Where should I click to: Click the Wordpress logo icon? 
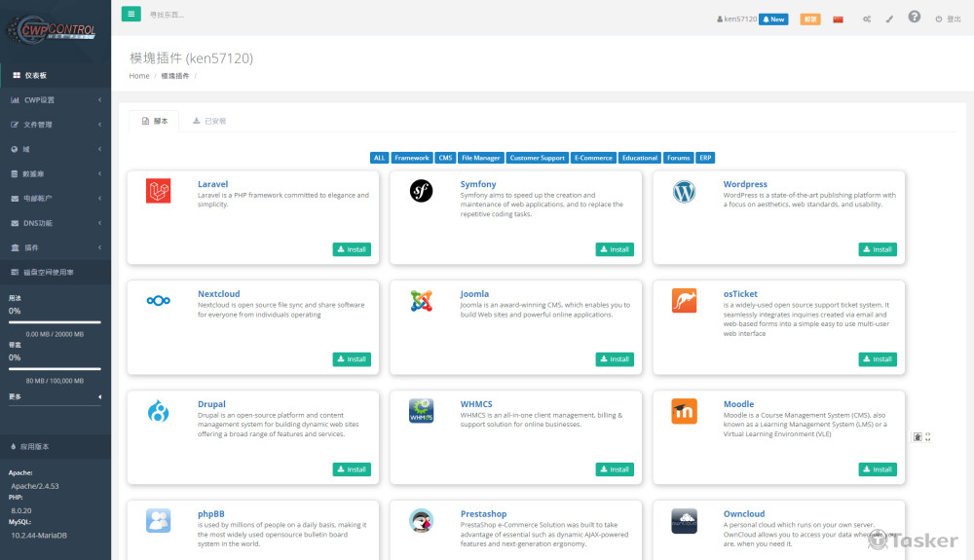pyautogui.click(x=684, y=192)
